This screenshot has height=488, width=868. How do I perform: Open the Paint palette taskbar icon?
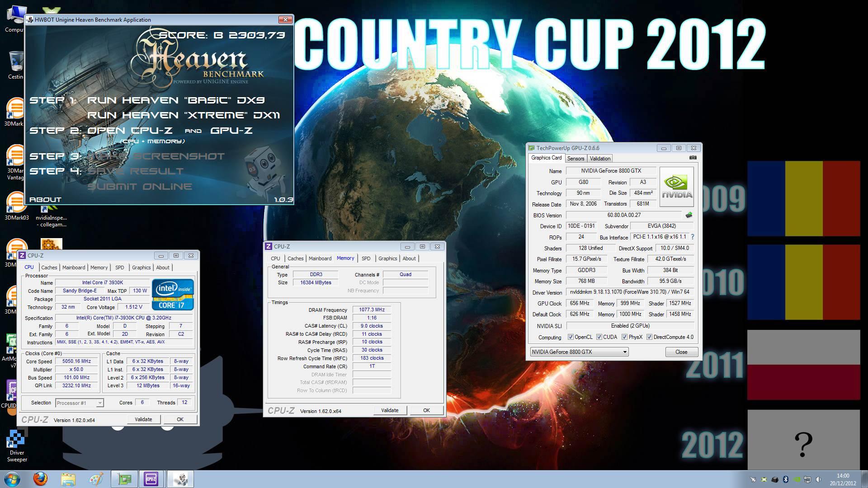point(96,479)
